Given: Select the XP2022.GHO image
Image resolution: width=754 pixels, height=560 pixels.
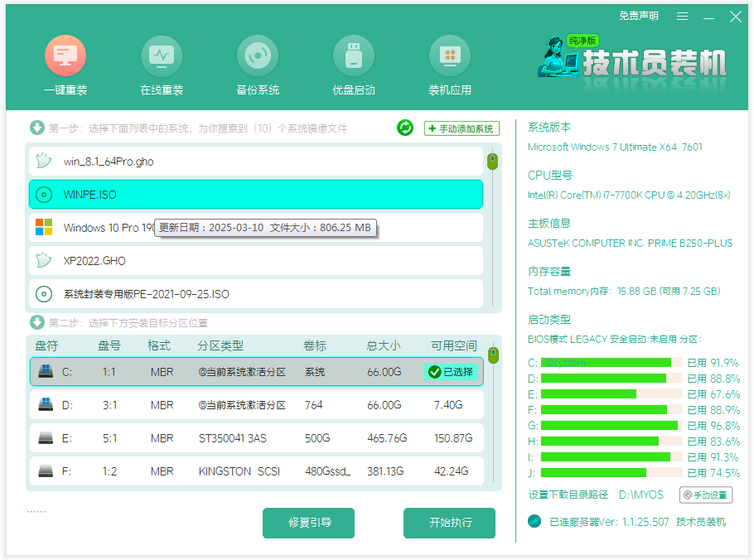Looking at the screenshot, I should pos(256,260).
